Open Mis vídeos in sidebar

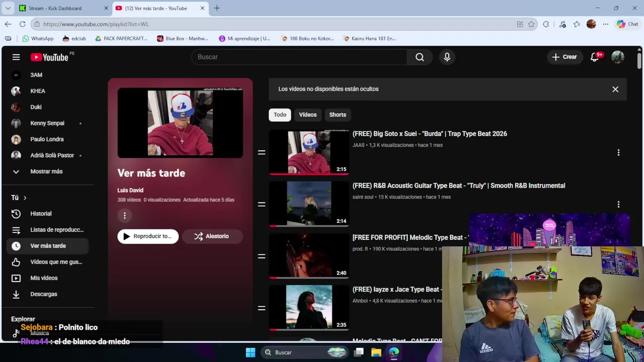click(x=48, y=278)
